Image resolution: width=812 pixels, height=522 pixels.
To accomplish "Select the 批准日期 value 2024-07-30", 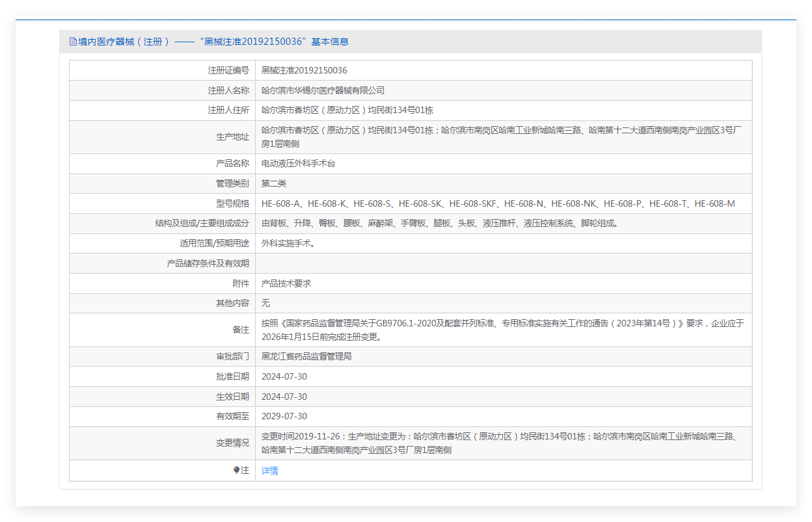I will click(x=284, y=377).
